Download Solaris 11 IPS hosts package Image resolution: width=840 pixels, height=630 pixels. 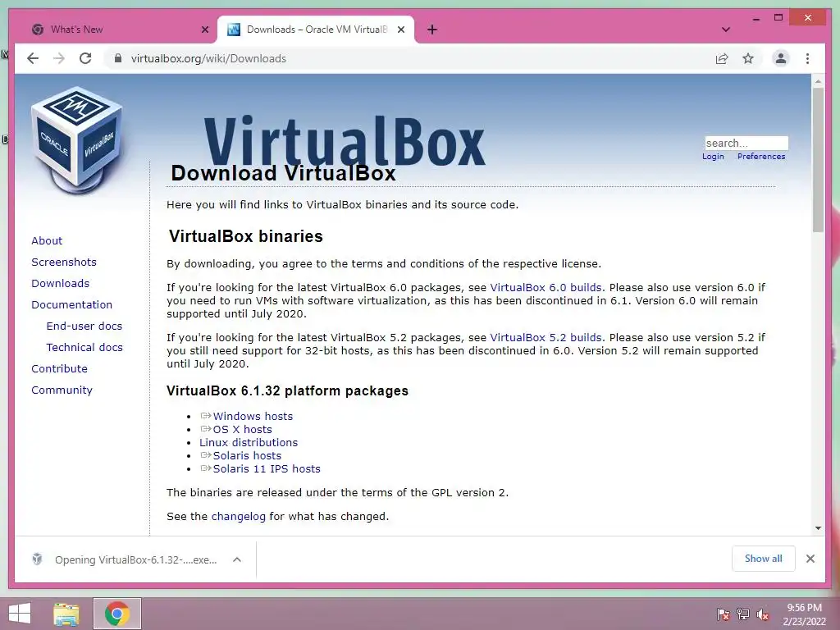[267, 468]
